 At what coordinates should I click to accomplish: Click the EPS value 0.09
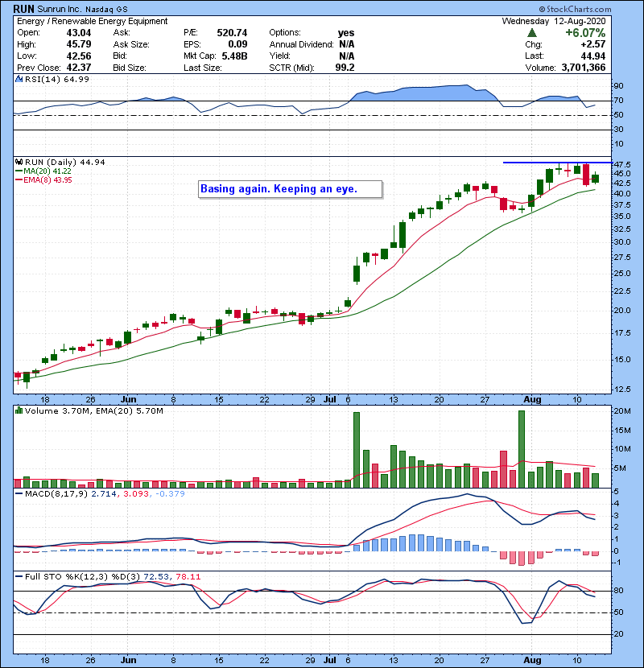(237, 44)
